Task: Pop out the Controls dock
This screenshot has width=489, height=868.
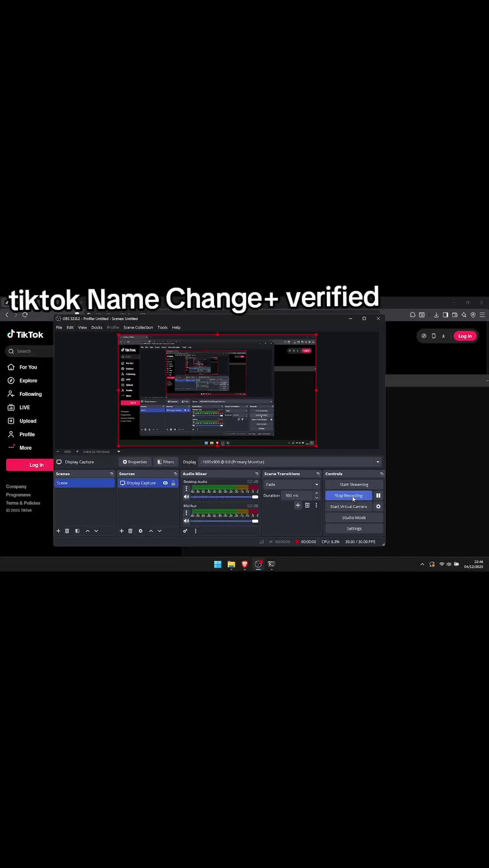Action: [381, 474]
